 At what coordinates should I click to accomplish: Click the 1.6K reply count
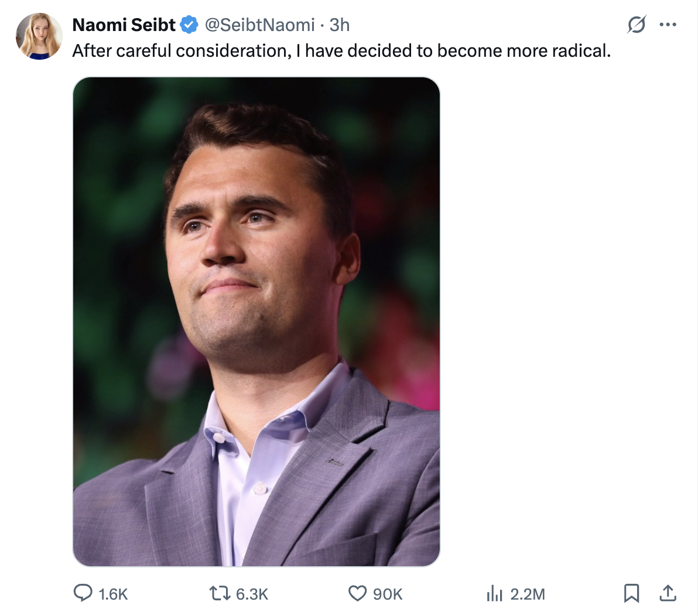(113, 594)
